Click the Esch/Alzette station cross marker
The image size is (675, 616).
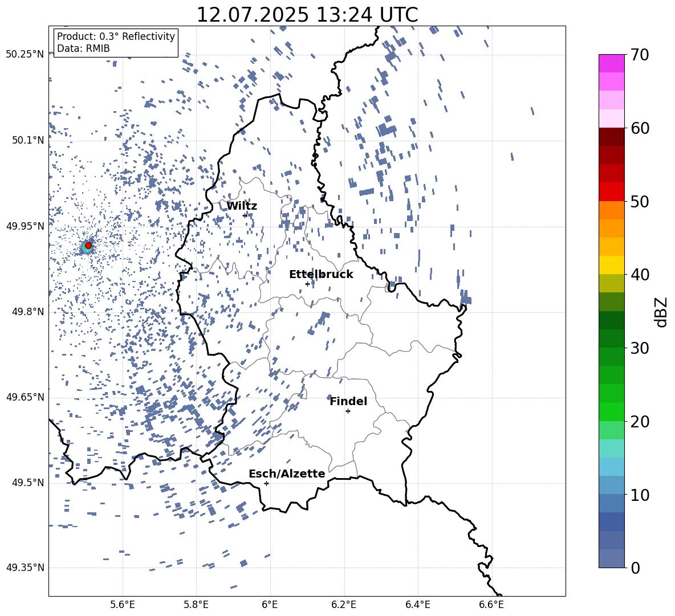[266, 483]
